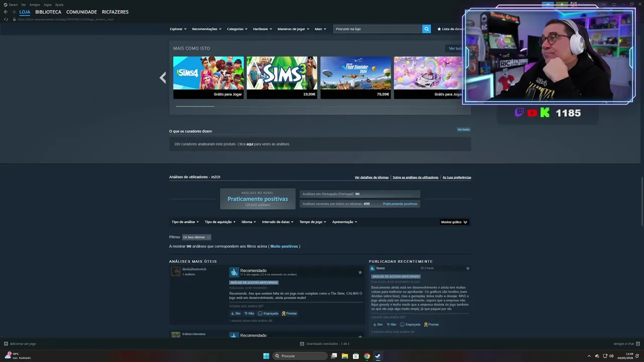Reload the page with the refresh icon
The image size is (644, 362).
6,19
